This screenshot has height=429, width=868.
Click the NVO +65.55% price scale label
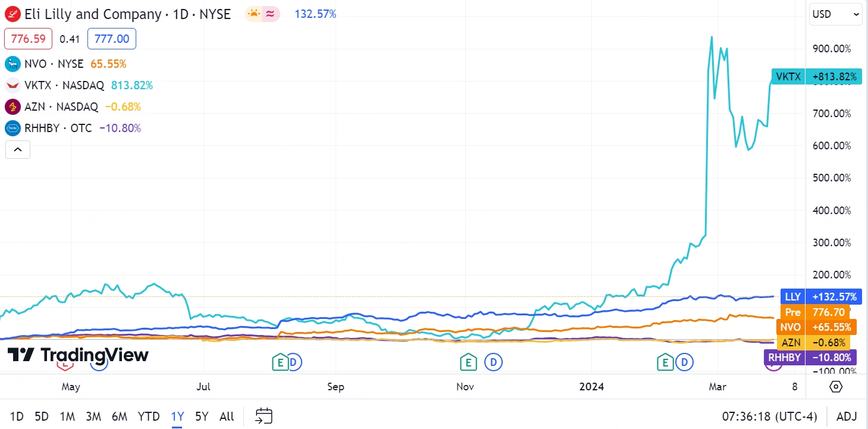pos(816,327)
